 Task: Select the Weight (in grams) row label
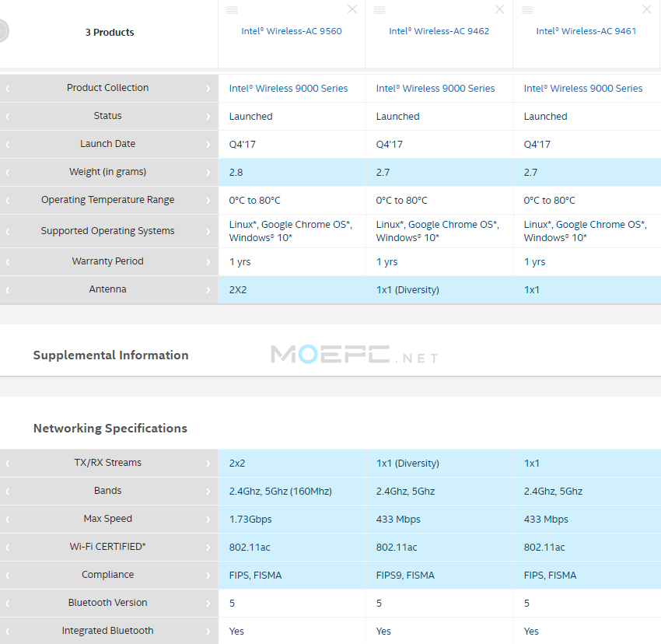pos(107,172)
